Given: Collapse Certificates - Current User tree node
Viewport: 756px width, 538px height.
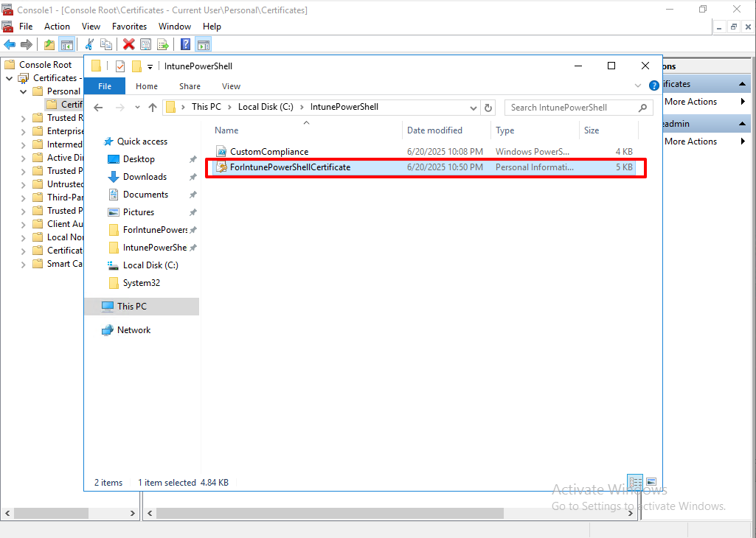Looking at the screenshot, I should tap(10, 78).
